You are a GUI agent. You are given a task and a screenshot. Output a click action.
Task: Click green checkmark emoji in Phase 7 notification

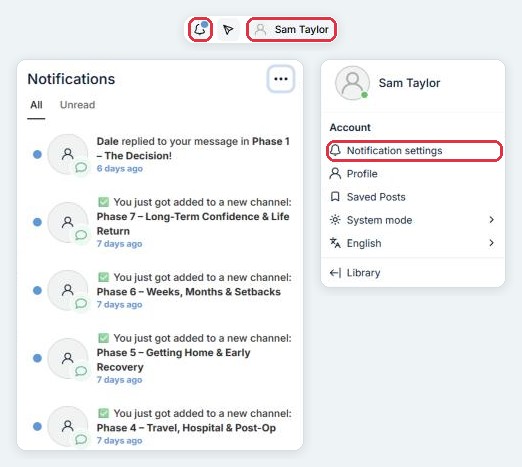(x=104, y=202)
